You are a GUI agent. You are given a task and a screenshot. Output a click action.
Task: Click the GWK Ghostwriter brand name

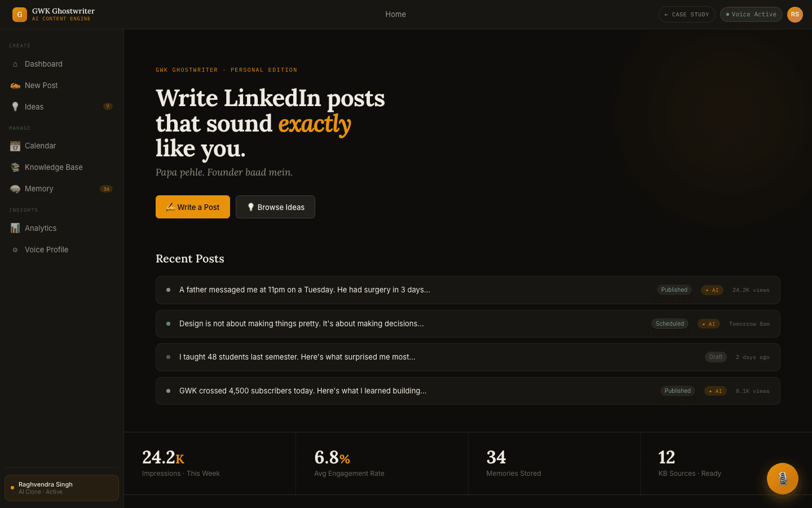tap(63, 11)
